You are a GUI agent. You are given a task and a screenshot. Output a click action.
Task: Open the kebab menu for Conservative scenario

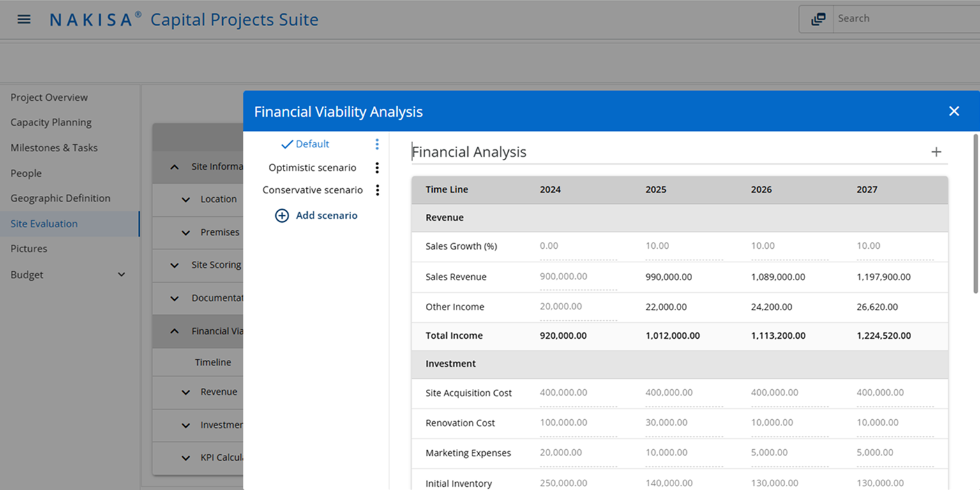(x=377, y=189)
